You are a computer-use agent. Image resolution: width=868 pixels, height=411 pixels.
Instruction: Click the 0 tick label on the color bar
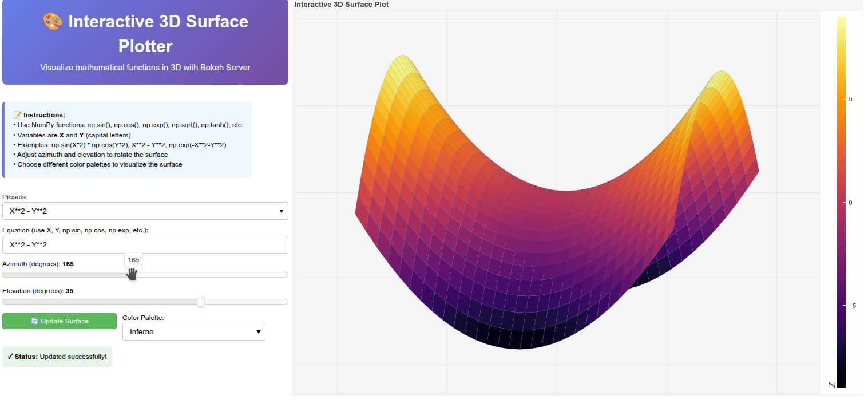click(850, 203)
